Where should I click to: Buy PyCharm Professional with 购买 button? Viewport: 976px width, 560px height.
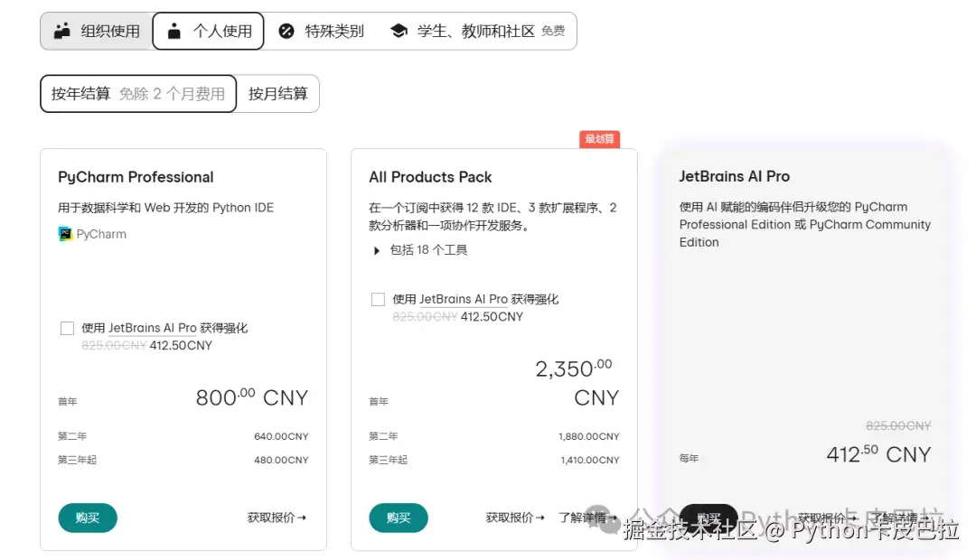point(88,518)
